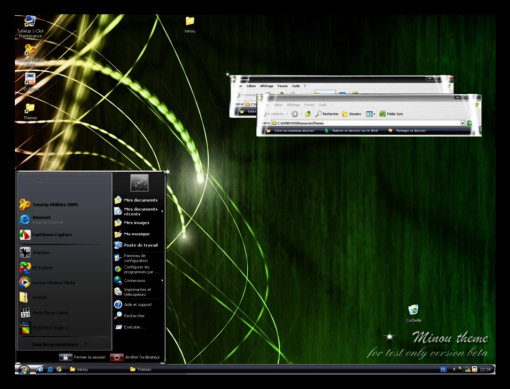Open the view mode dropdown in Explorer

pos(370,114)
